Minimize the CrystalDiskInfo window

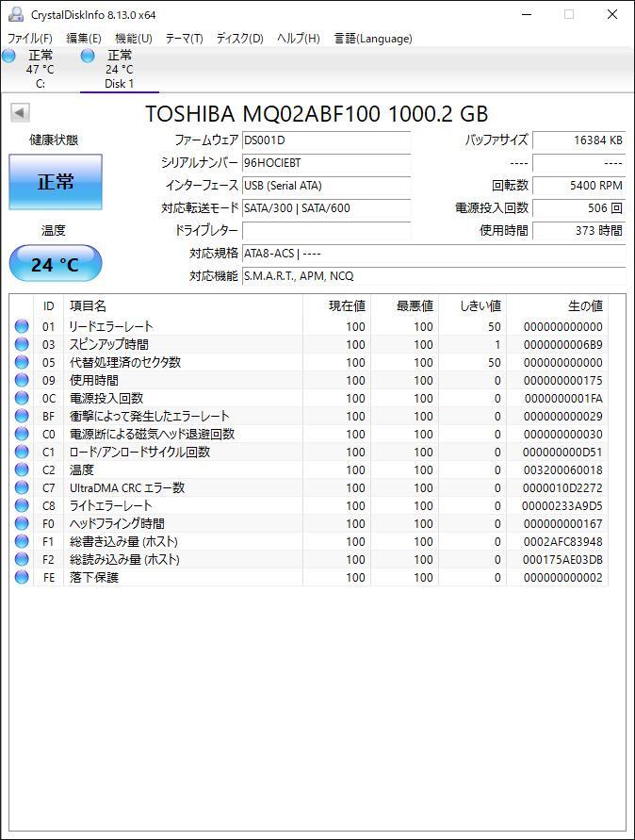[527, 14]
